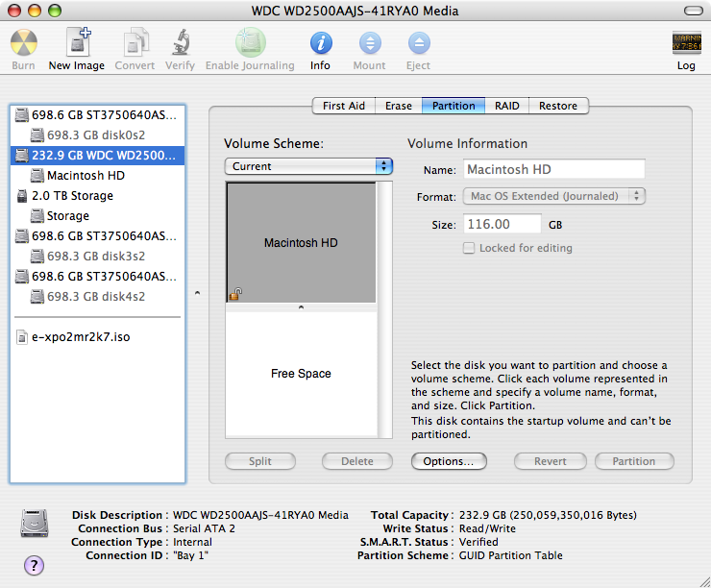This screenshot has width=711, height=588.
Task: Switch to the First Aid tab
Action: [x=344, y=106]
